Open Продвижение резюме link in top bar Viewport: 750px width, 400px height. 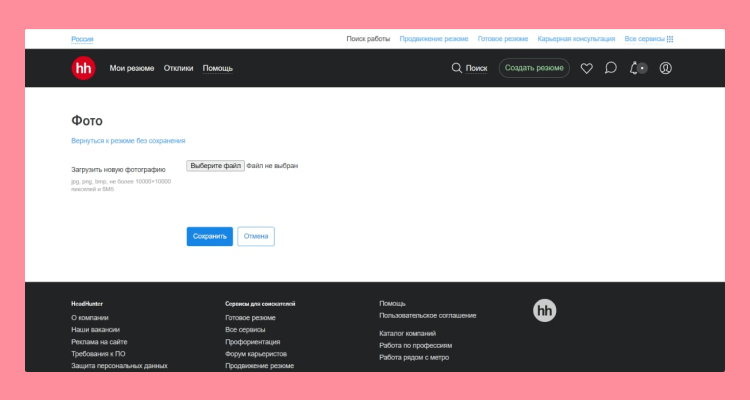click(x=433, y=39)
